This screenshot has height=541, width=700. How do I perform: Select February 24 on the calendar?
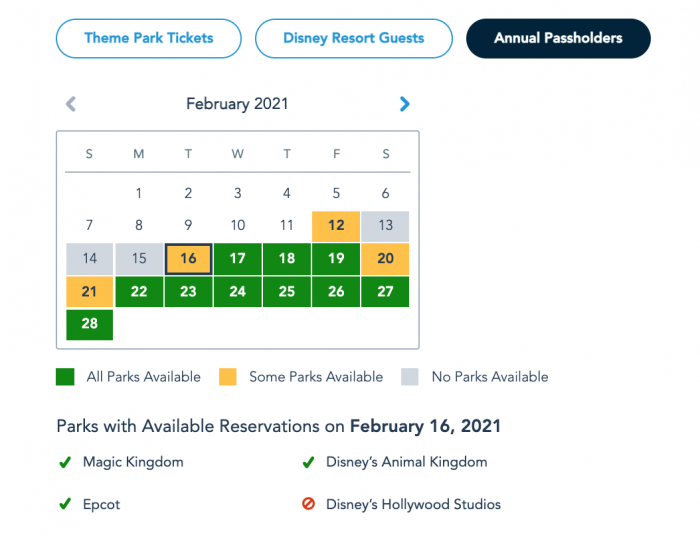(x=237, y=292)
